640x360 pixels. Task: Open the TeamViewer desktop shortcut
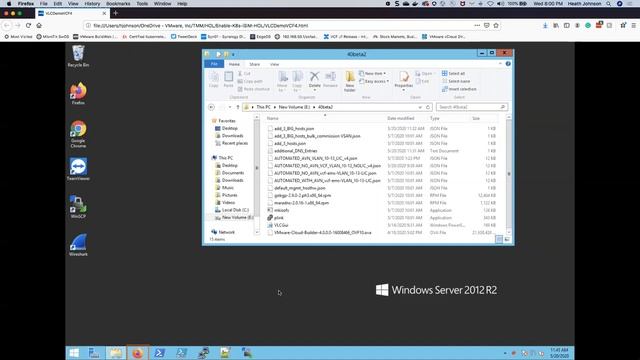click(78, 169)
